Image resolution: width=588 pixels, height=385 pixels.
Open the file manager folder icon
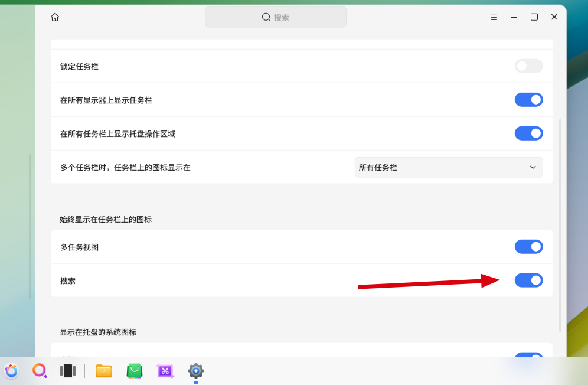point(104,371)
